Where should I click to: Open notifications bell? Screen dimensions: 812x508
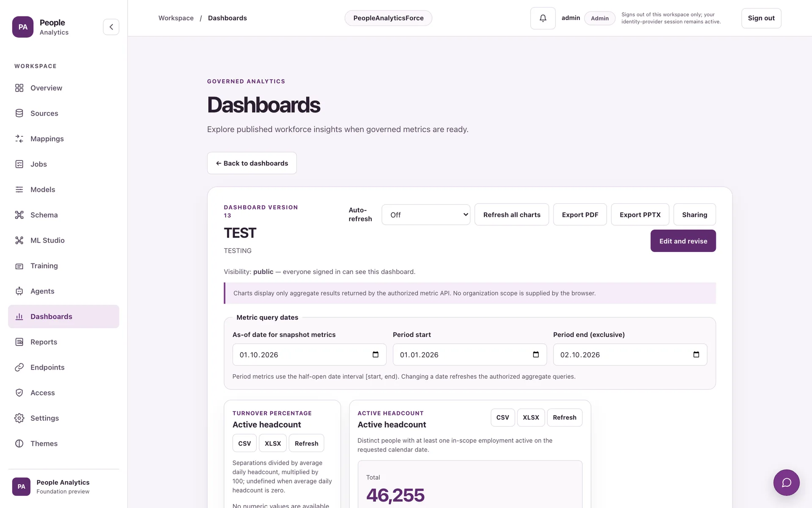543,18
